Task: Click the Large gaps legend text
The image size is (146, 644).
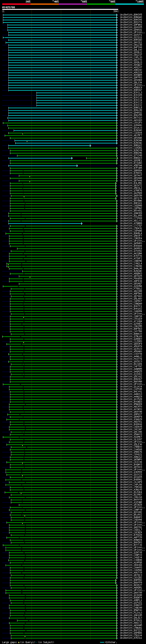Action: (x=28, y=642)
